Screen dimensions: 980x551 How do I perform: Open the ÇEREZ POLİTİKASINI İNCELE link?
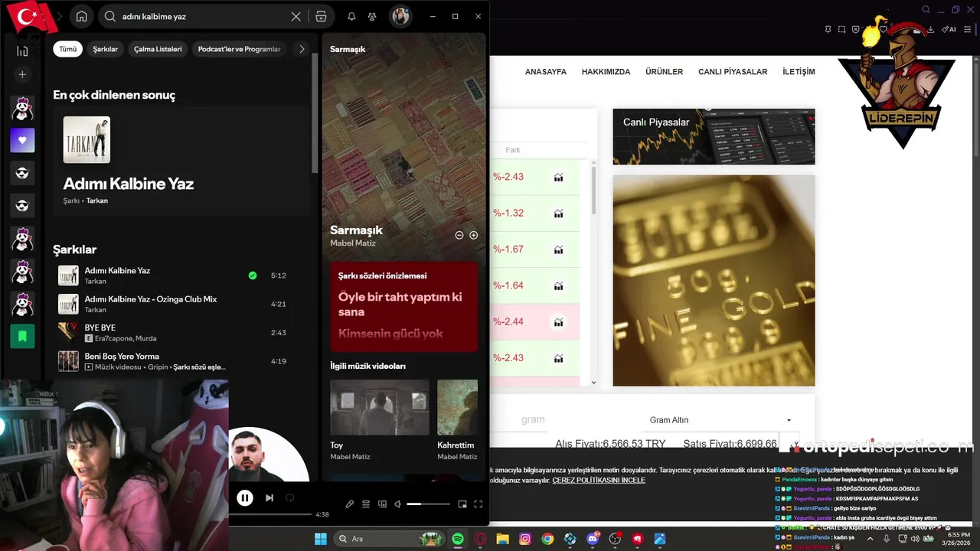[599, 481]
